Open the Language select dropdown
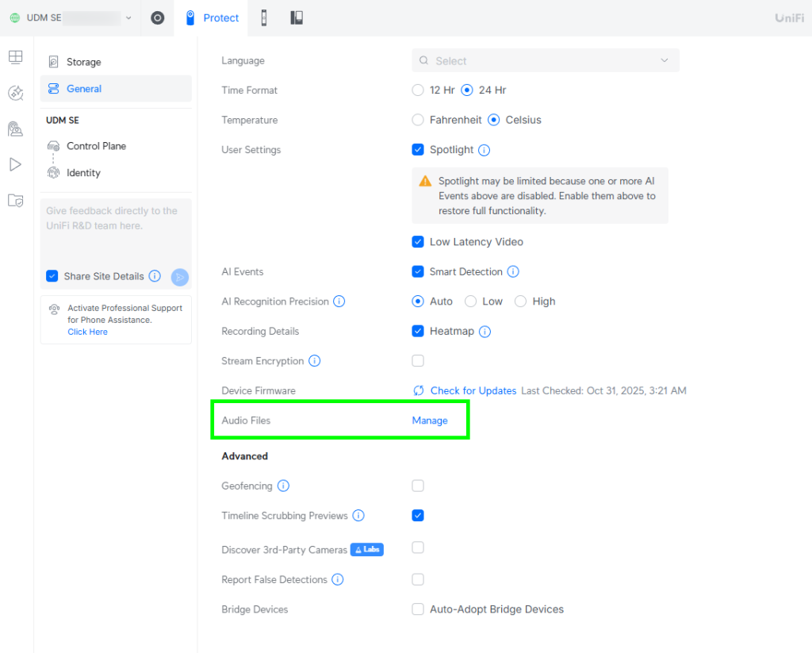The height and width of the screenshot is (653, 812). (x=546, y=61)
